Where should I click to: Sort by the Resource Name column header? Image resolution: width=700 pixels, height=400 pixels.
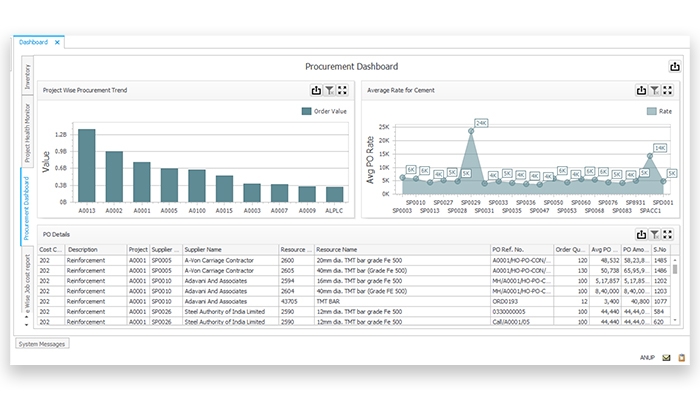coord(402,250)
